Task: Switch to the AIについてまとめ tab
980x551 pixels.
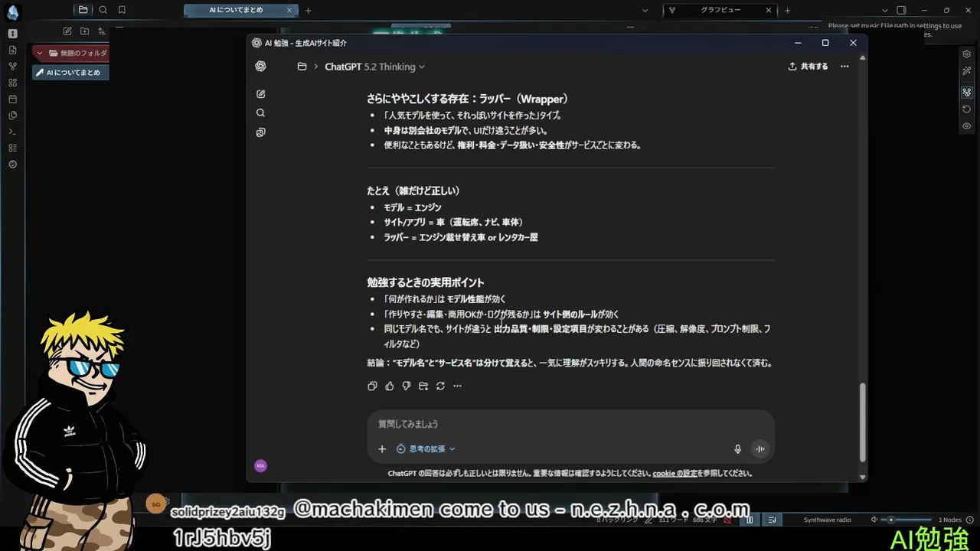Action: point(236,10)
